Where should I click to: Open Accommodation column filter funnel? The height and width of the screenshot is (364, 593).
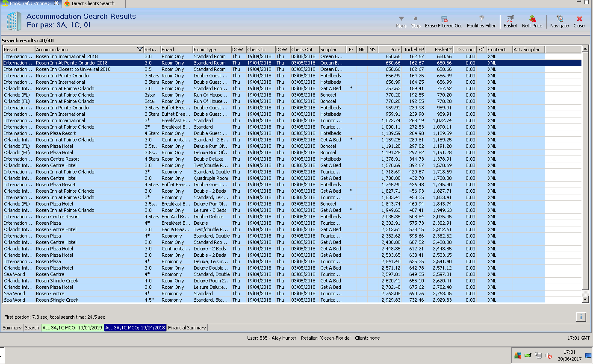click(140, 50)
